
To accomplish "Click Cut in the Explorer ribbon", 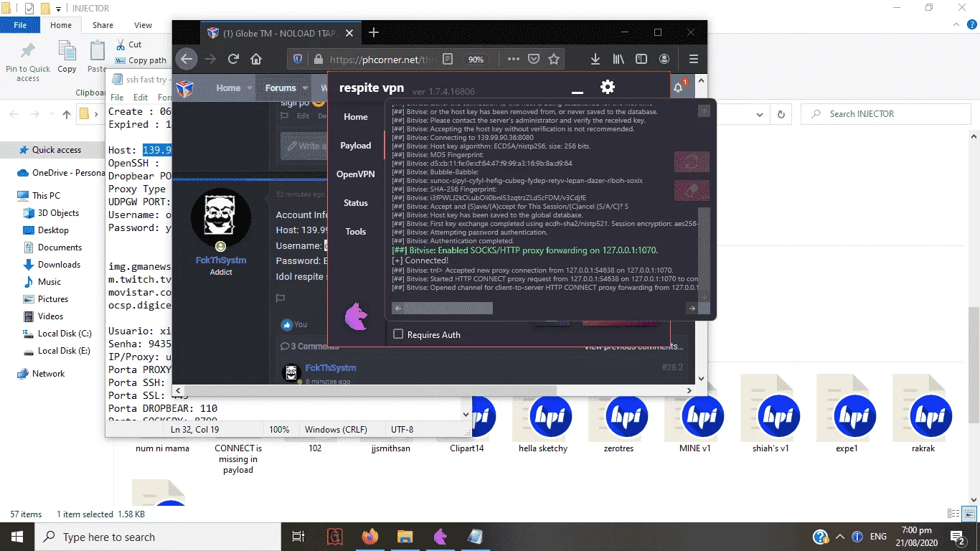I will click(128, 44).
